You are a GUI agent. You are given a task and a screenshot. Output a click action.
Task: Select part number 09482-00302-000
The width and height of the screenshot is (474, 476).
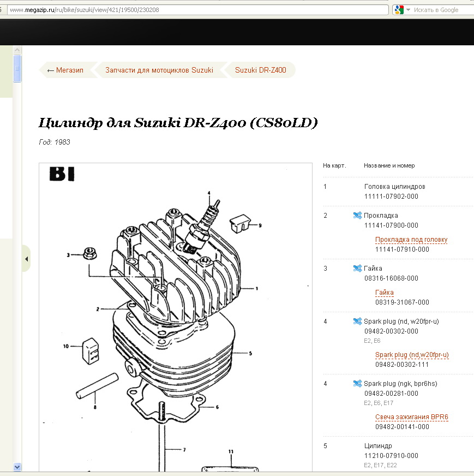(391, 331)
